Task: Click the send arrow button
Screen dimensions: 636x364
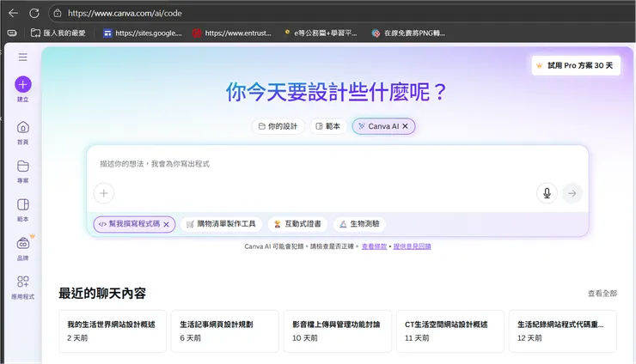Action: [572, 193]
